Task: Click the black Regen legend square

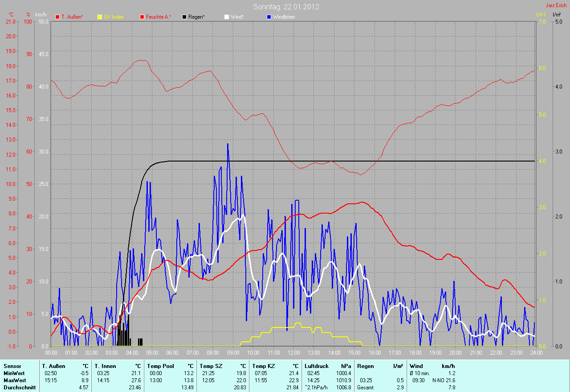Action: click(x=184, y=17)
